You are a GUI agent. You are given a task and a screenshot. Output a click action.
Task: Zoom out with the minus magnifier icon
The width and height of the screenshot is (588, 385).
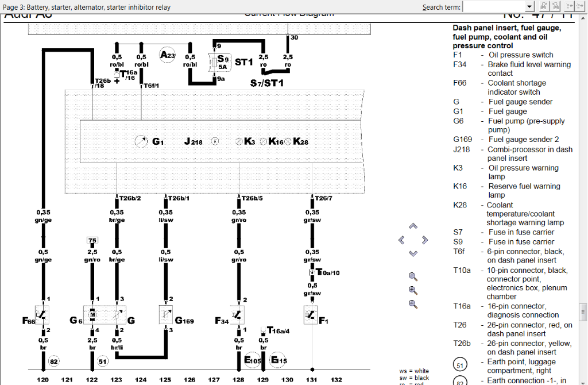(413, 304)
